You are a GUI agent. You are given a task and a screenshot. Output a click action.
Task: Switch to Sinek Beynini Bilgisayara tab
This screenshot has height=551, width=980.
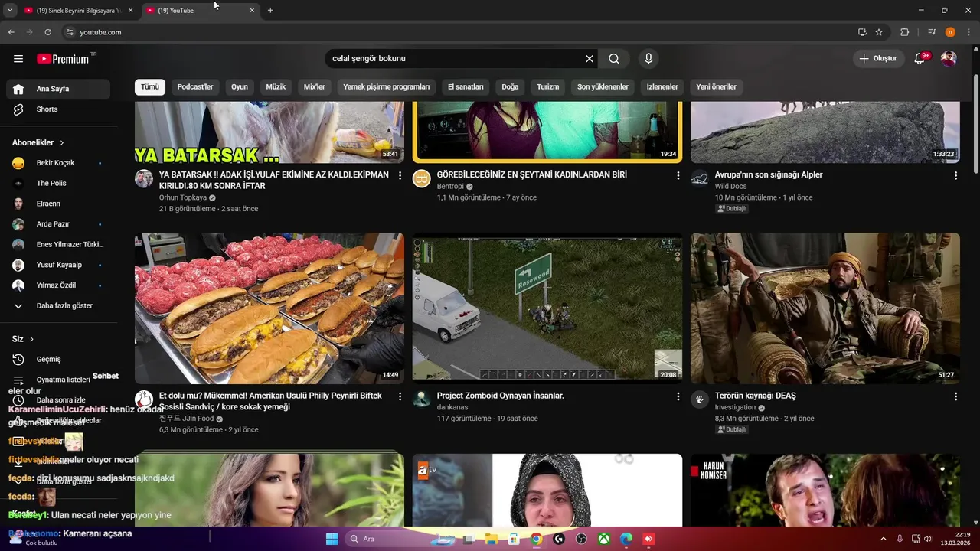[80, 10]
